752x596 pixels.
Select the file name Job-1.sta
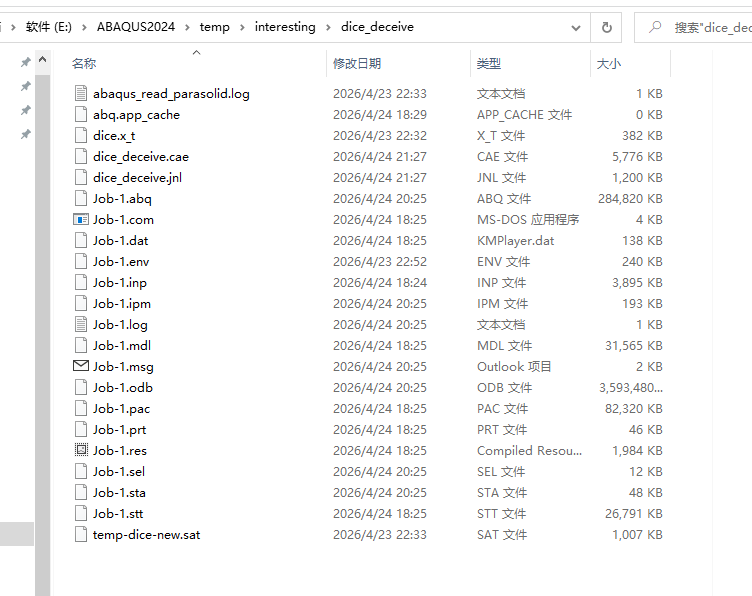click(x=119, y=492)
